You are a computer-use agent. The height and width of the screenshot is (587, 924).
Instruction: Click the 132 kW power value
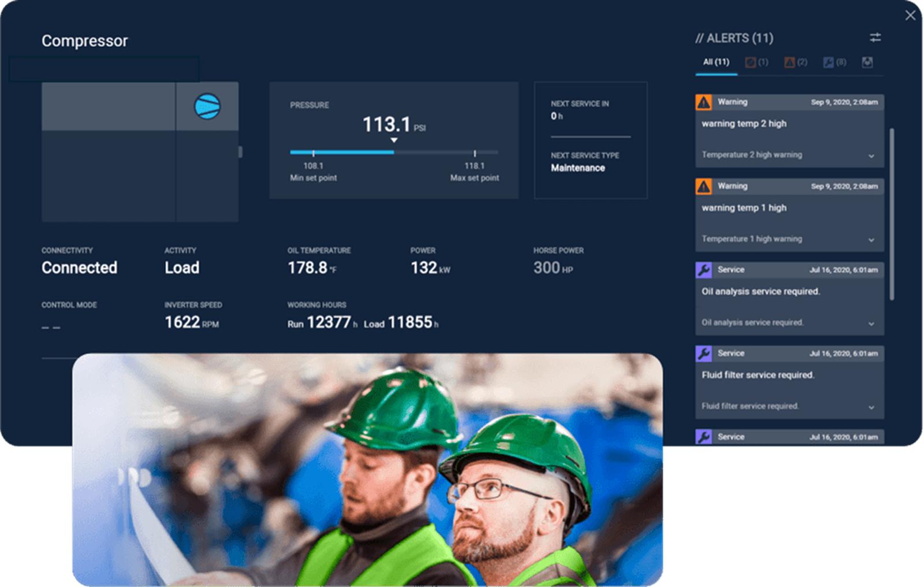[x=430, y=268]
